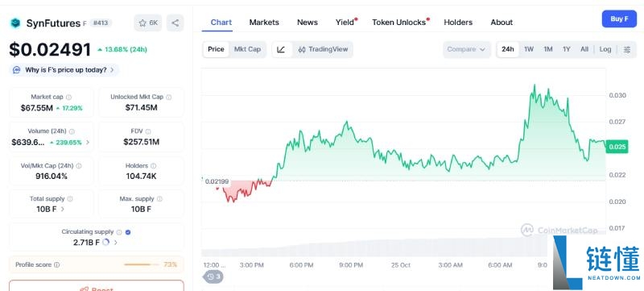Image resolution: width=644 pixels, height=291 pixels.
Task: Open chart settings sliders icon
Action: [x=627, y=49]
